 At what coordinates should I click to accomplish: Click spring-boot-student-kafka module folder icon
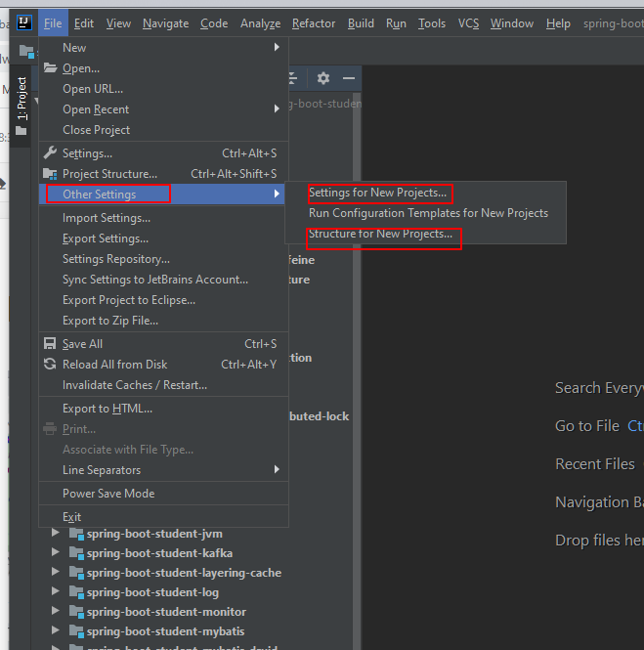pyautogui.click(x=76, y=553)
